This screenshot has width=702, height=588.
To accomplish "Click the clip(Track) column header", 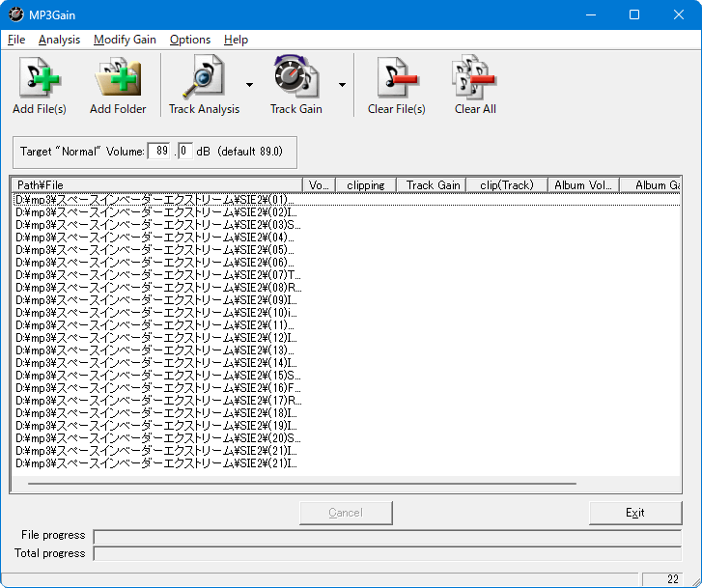I will click(507, 185).
